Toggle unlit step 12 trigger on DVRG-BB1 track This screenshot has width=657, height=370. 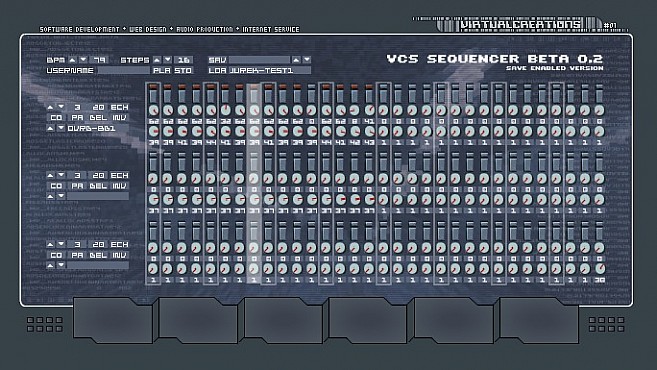(x=311, y=86)
